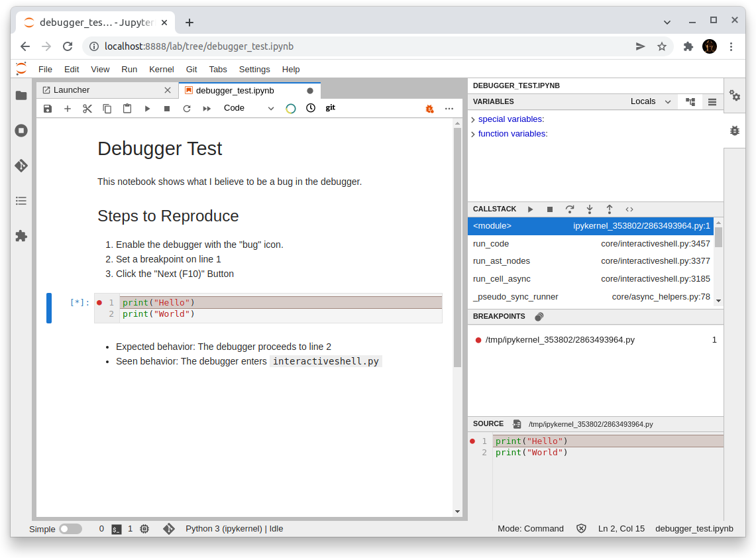756x558 pixels.
Task: Open the Code cell type dropdown
Action: [249, 107]
